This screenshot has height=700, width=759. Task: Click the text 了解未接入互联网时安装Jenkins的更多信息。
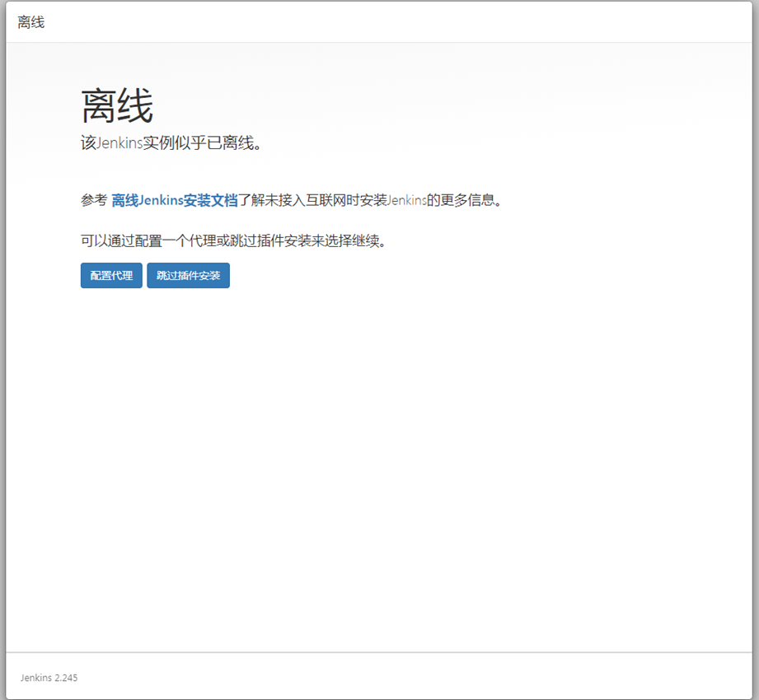coord(370,200)
